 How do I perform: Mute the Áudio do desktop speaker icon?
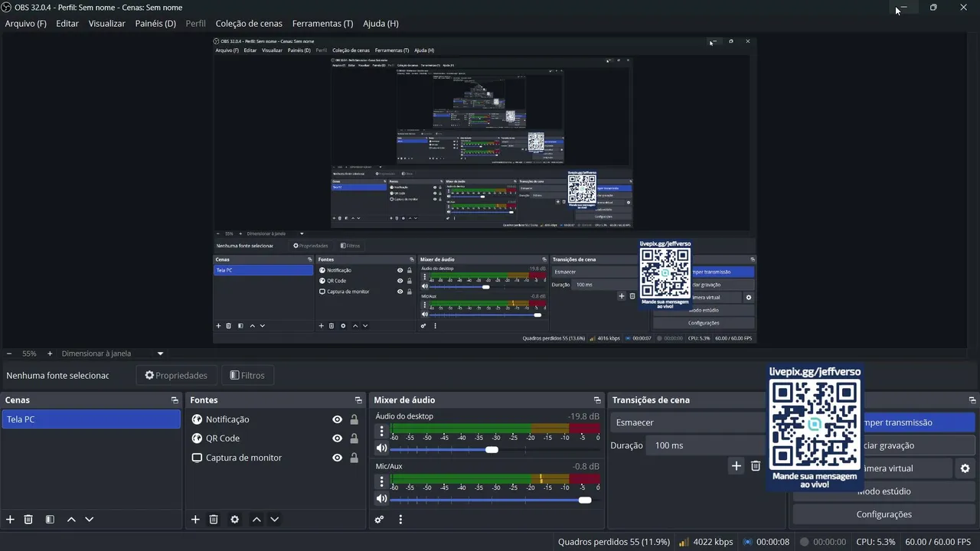(x=381, y=448)
